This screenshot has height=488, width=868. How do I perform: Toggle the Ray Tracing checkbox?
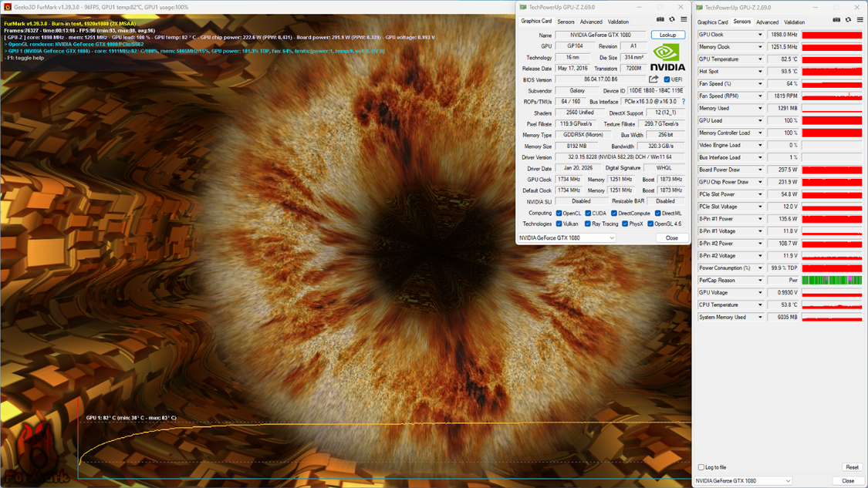point(588,224)
